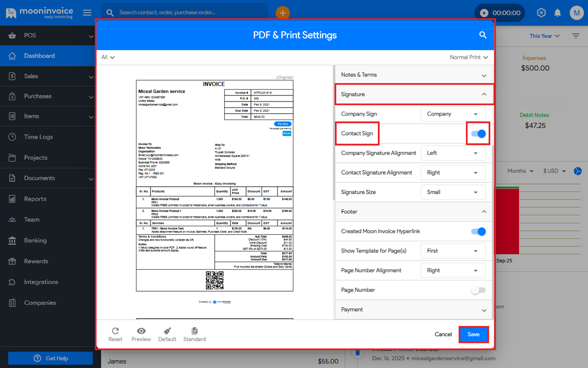
Task: Change the Signature Size dropdown
Action: [x=453, y=192]
